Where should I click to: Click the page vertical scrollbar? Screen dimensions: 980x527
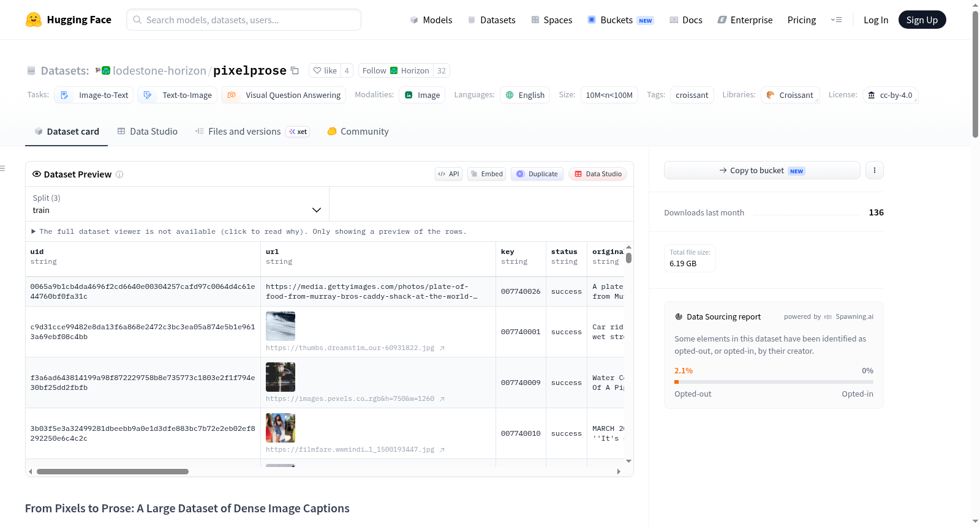[975, 73]
